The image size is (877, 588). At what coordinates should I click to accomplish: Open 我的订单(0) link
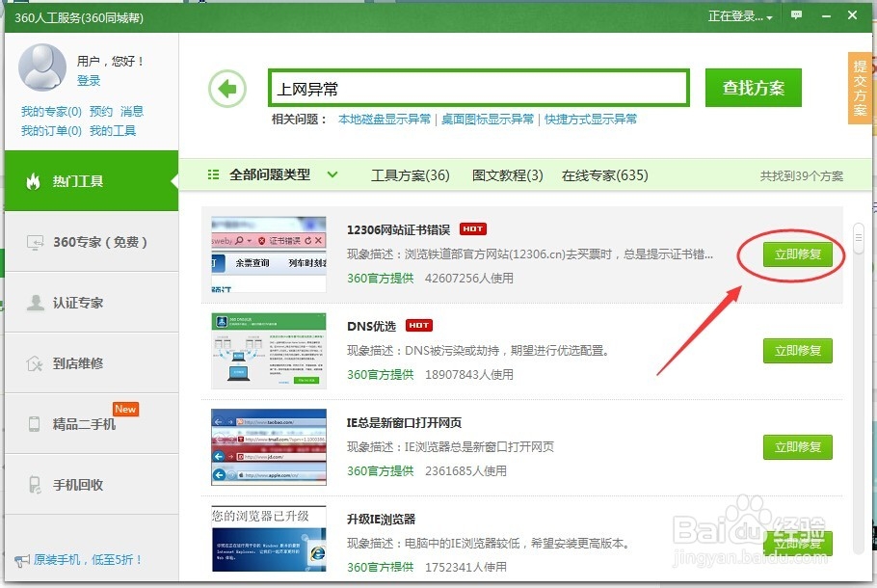(51, 131)
